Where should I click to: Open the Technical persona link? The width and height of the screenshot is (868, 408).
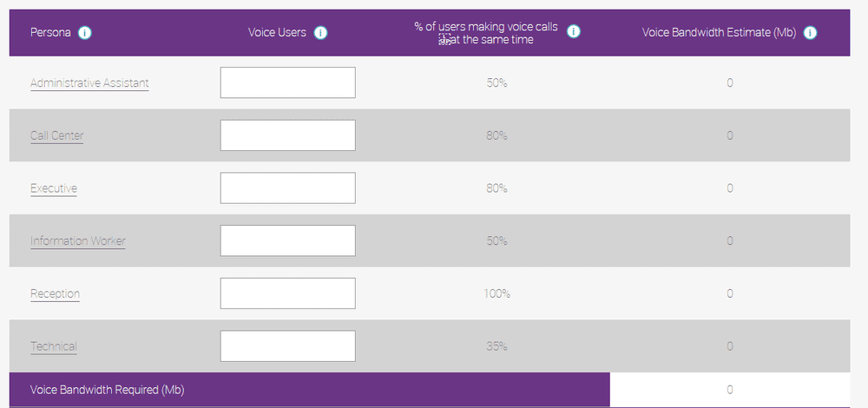54,346
